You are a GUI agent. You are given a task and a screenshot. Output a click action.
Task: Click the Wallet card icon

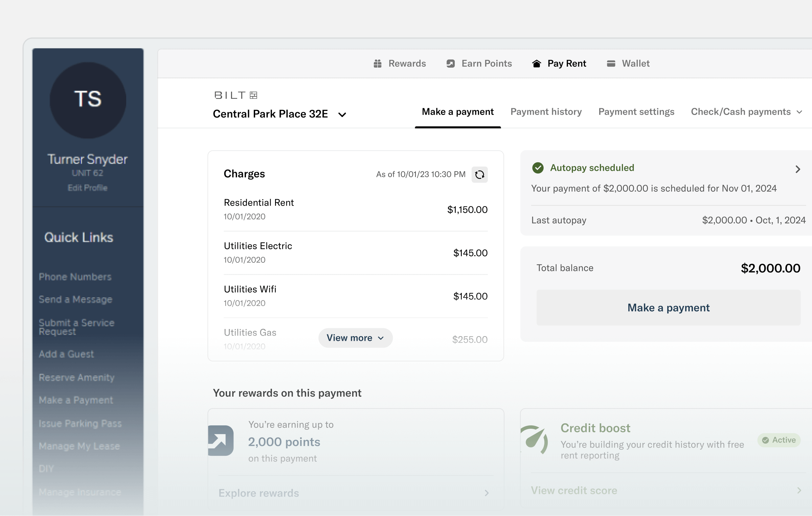click(611, 64)
